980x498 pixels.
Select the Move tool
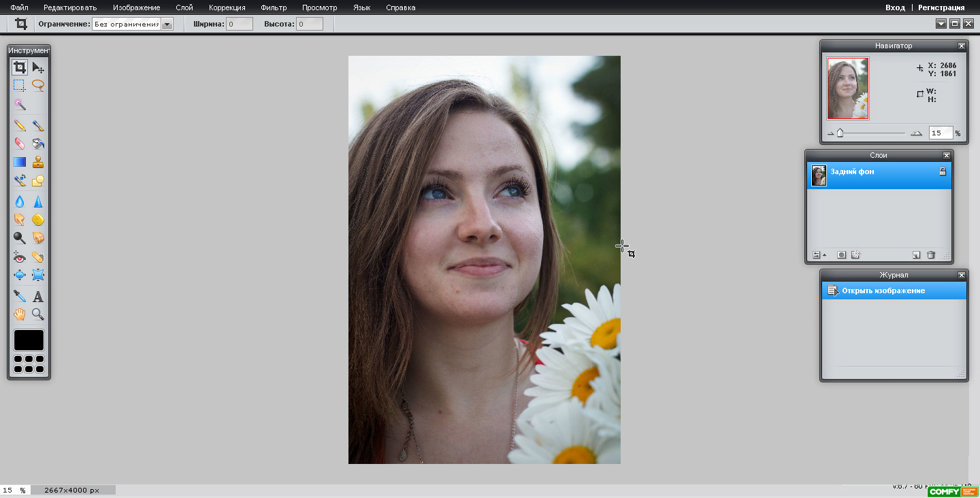pos(38,67)
